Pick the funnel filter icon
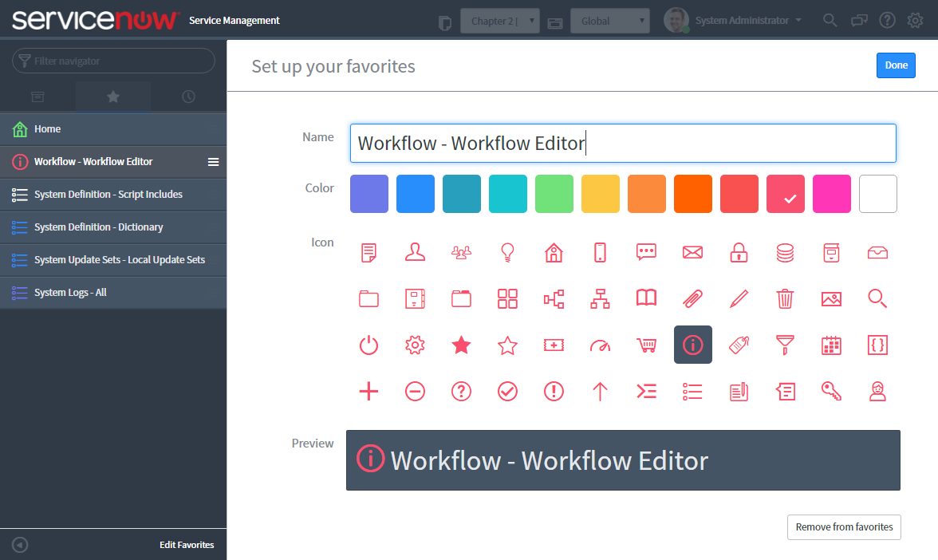The width and height of the screenshot is (938, 560). click(785, 345)
